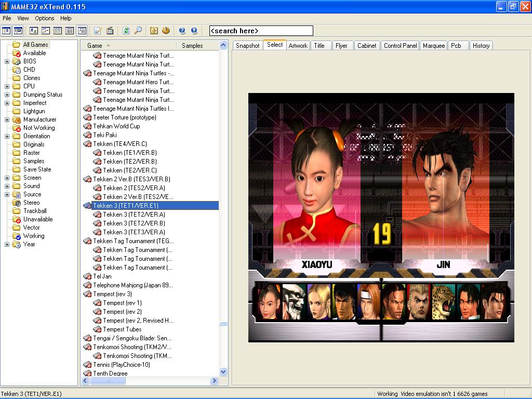Expand the BIOS folder tree node
Viewport: 532px width, 399px height.
click(x=7, y=61)
